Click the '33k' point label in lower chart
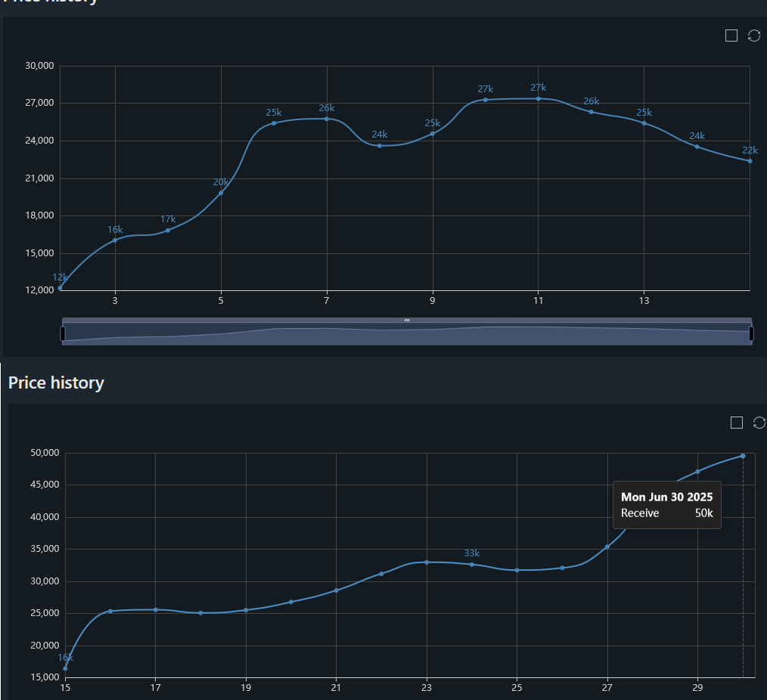This screenshot has width=767, height=700. tap(471, 553)
